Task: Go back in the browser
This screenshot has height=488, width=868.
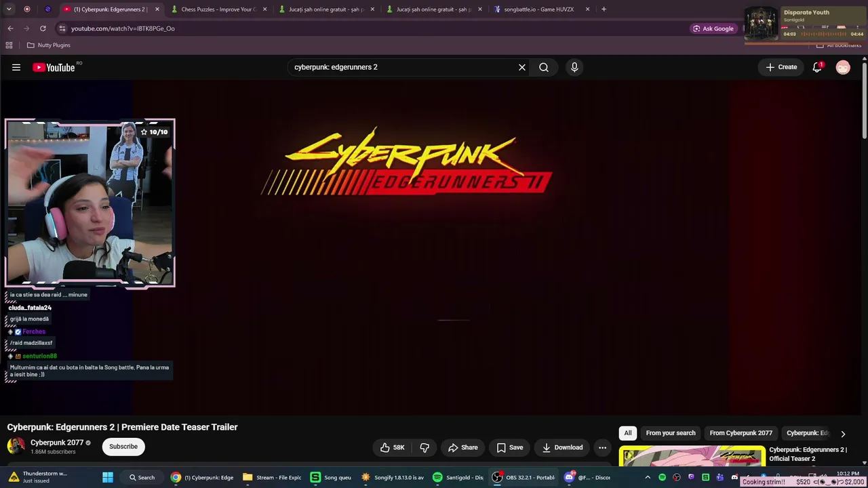Action: pyautogui.click(x=10, y=28)
